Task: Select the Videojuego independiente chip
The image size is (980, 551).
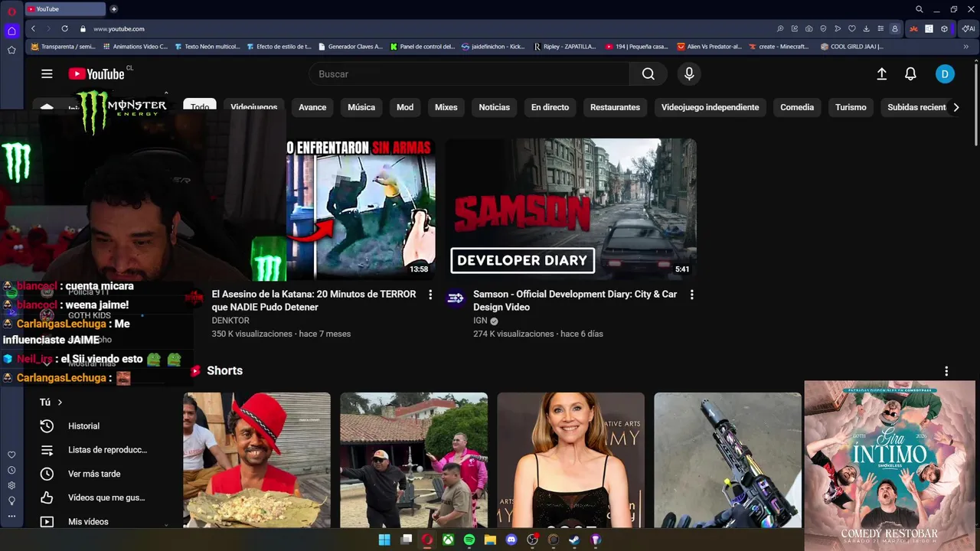Action: 710,107
